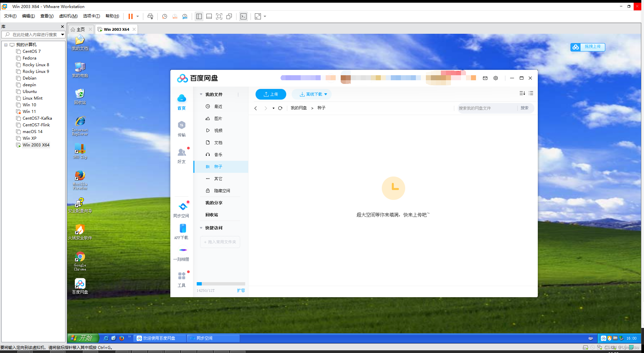
Task: Click the 搜索 search button
Action: 524,108
